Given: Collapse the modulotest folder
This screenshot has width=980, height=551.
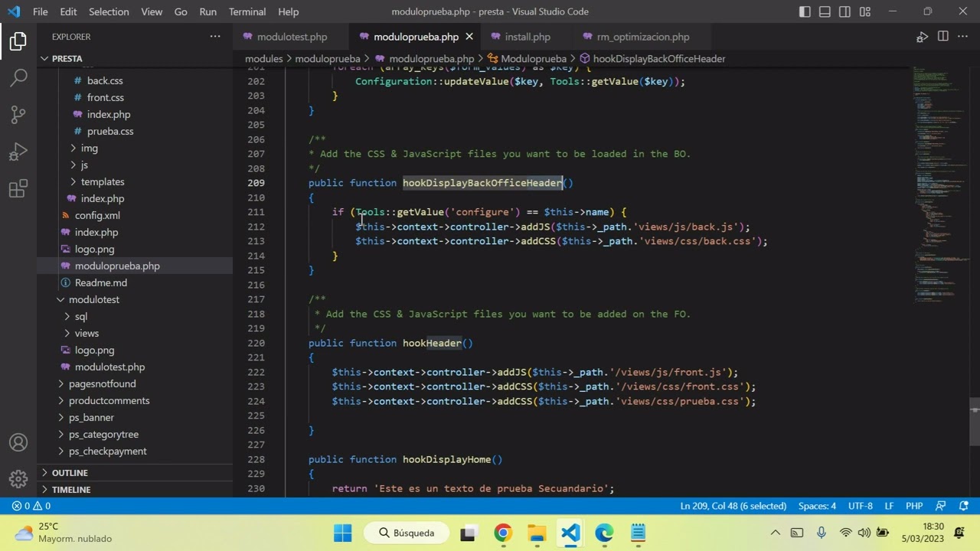Looking at the screenshot, I should (94, 299).
